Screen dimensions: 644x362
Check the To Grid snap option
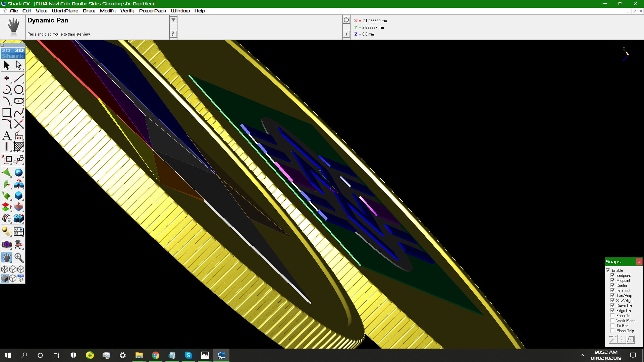click(612, 326)
